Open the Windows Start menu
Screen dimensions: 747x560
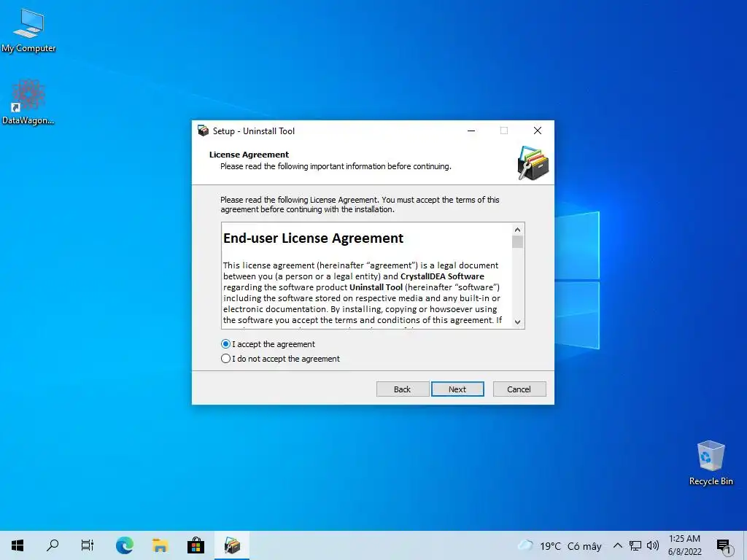point(18,545)
